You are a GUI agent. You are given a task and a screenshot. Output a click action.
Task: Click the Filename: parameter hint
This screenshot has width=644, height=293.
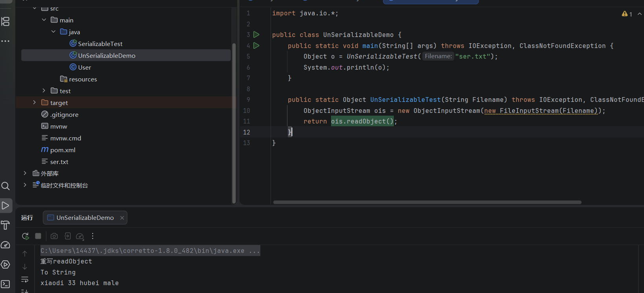click(x=438, y=56)
